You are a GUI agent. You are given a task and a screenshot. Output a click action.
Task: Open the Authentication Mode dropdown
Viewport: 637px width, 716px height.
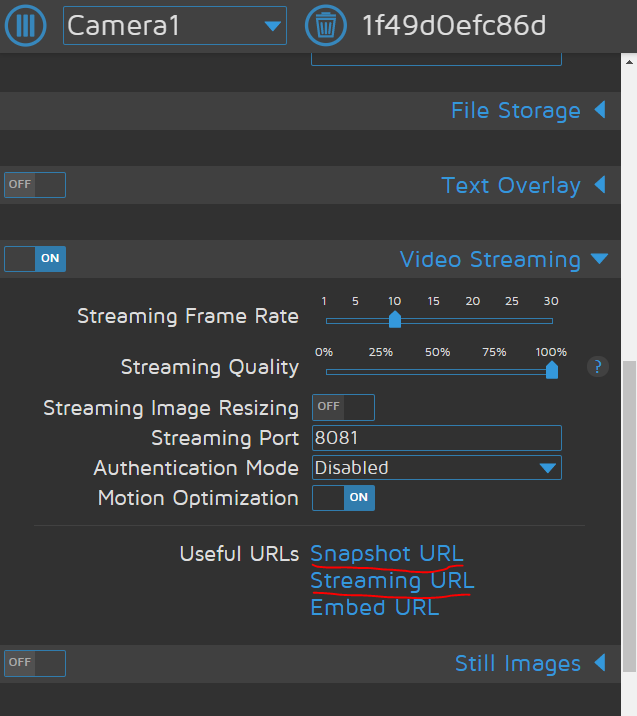coord(437,467)
